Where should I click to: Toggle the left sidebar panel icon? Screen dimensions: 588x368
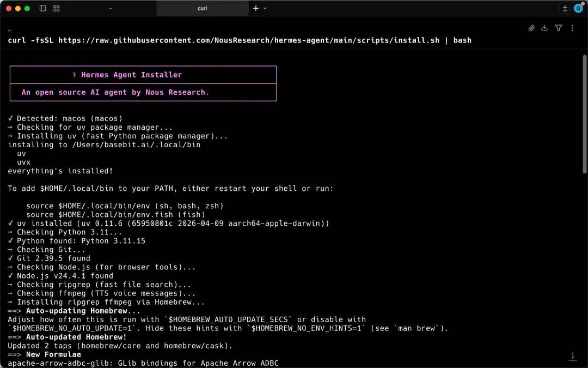click(43, 8)
